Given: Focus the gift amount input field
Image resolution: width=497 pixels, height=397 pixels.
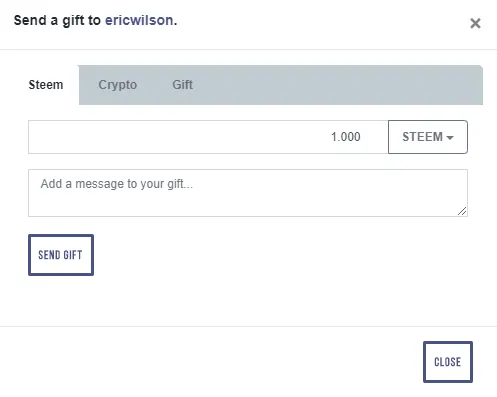Looking at the screenshot, I should click(208, 137).
